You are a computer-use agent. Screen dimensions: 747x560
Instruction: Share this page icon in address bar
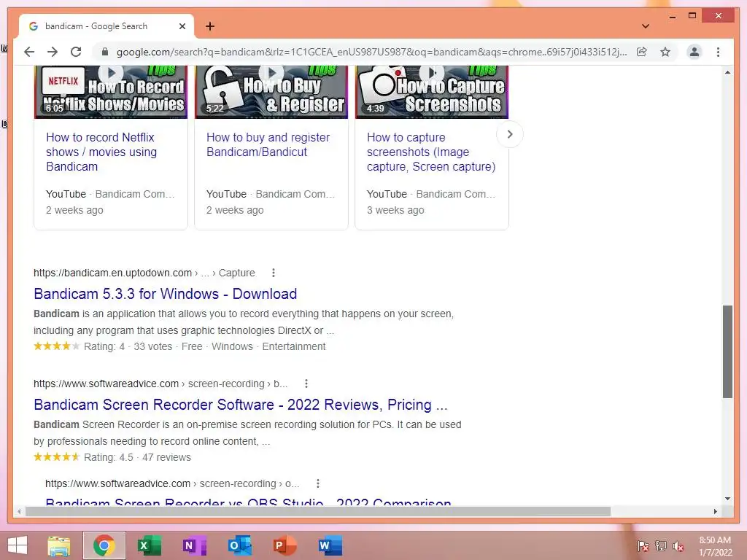pyautogui.click(x=642, y=52)
